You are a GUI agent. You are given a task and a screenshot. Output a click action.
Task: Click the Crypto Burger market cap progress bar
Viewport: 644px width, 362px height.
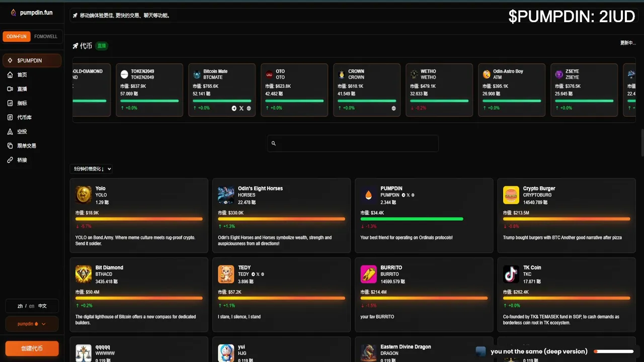[x=567, y=219]
